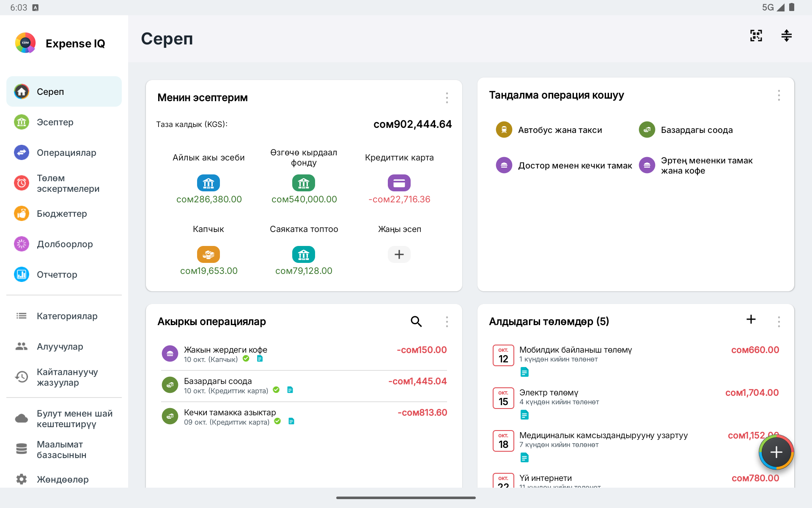Go to Эсептер in sidebar
Viewport: 812px width, 508px height.
click(x=64, y=122)
